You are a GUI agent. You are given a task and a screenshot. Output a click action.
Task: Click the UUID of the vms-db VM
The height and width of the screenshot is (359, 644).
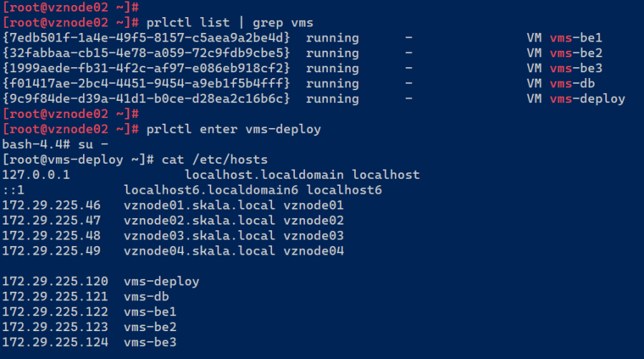point(147,83)
